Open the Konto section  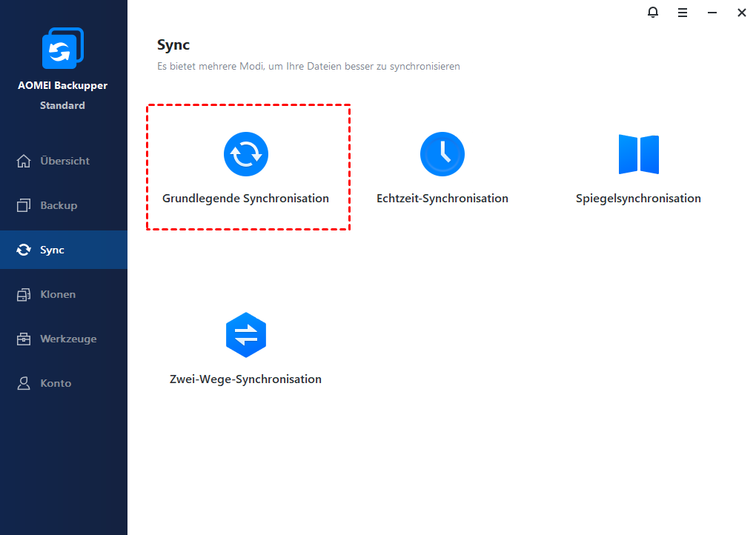coord(64,383)
